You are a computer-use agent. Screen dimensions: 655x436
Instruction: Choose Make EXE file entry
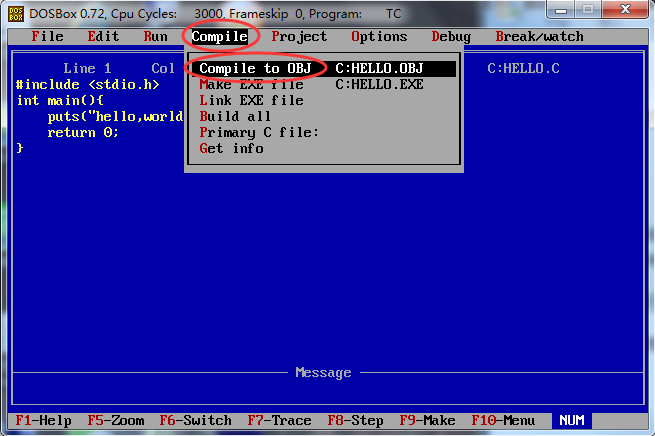coord(324,84)
